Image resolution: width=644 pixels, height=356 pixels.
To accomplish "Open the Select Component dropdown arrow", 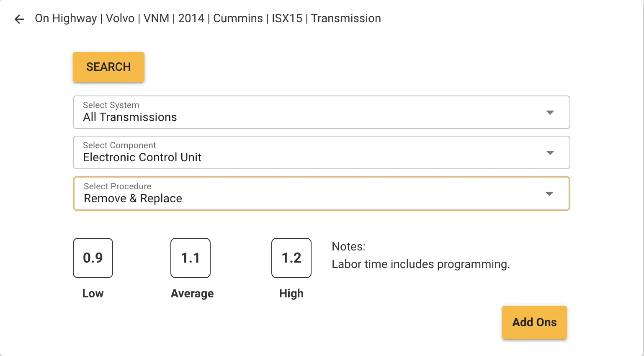I will tap(550, 152).
